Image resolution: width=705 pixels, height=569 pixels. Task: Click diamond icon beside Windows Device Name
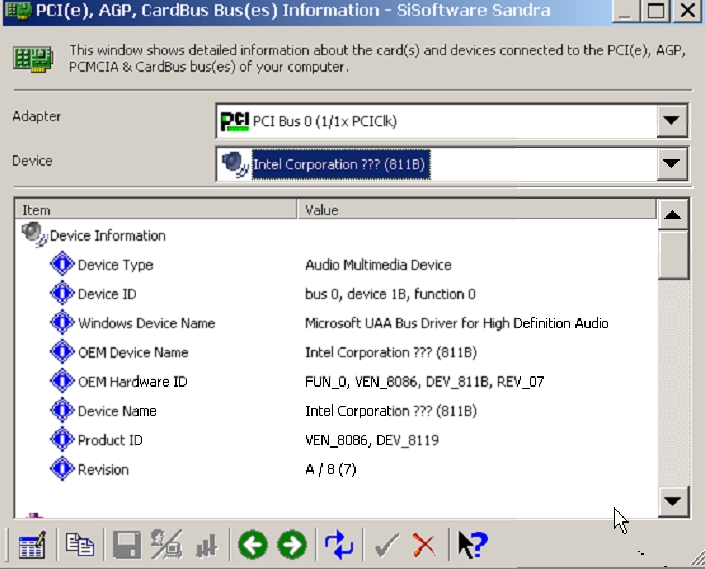(62, 322)
